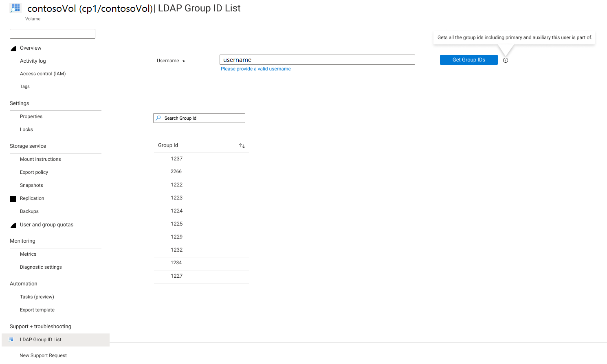This screenshot has height=364, width=607.
Task: Click the magnifier icon in Search Group Id
Action: tap(158, 118)
